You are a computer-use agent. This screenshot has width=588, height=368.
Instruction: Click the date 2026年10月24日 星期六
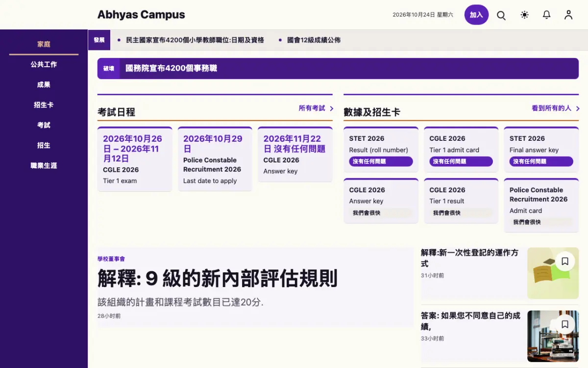423,15
